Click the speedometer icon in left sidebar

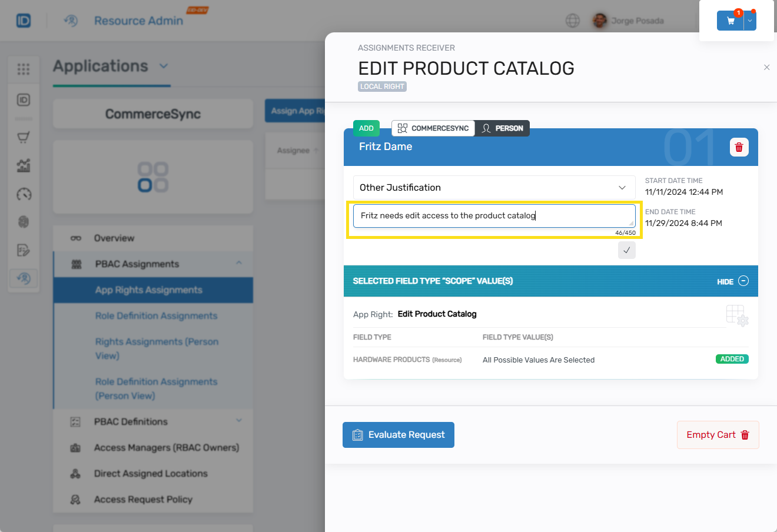click(24, 194)
